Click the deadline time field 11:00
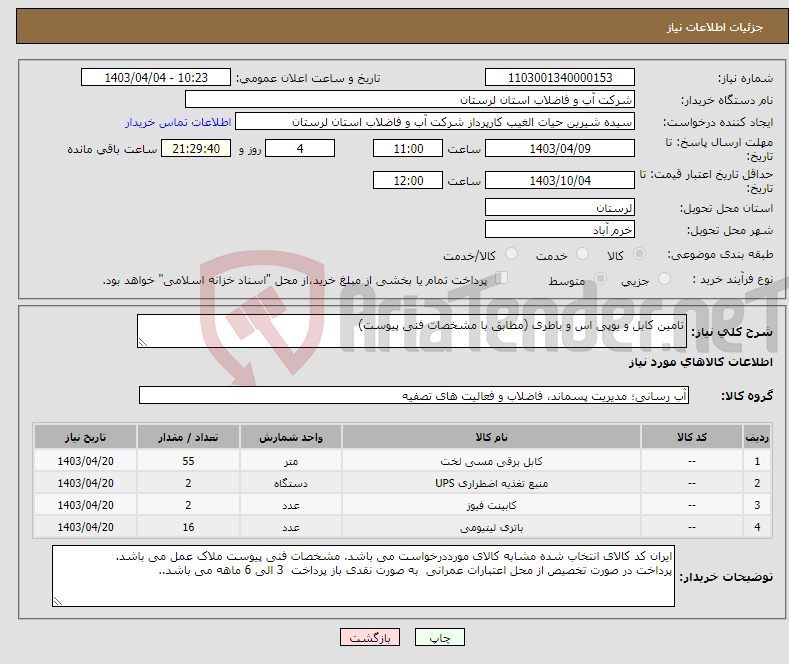This screenshot has height=664, width=789. coord(408,148)
